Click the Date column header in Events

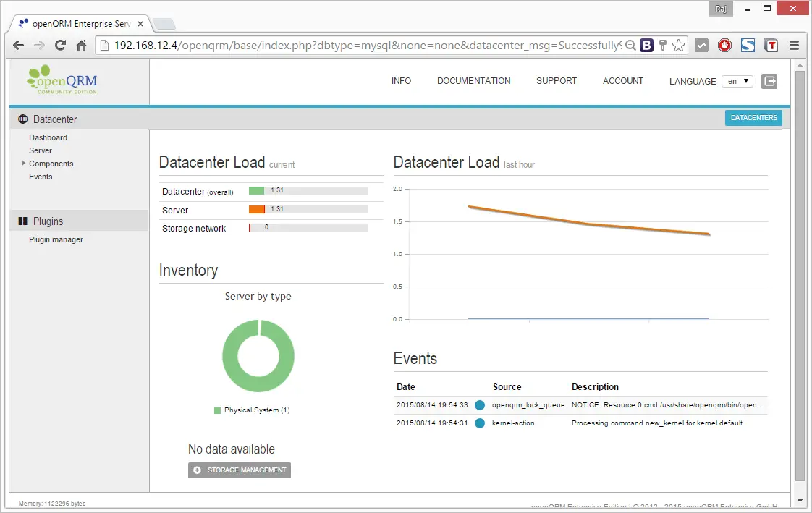406,386
